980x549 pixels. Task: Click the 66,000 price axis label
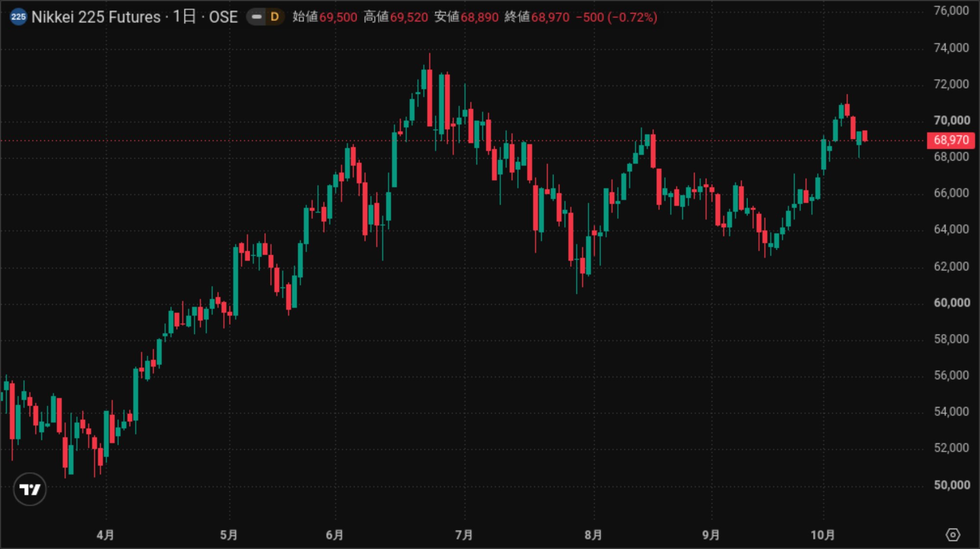tap(951, 193)
